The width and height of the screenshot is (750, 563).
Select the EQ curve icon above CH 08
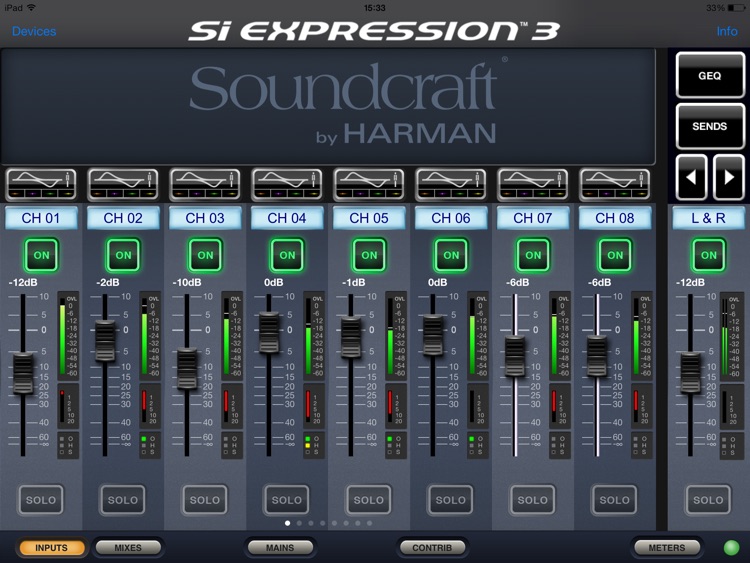point(615,185)
